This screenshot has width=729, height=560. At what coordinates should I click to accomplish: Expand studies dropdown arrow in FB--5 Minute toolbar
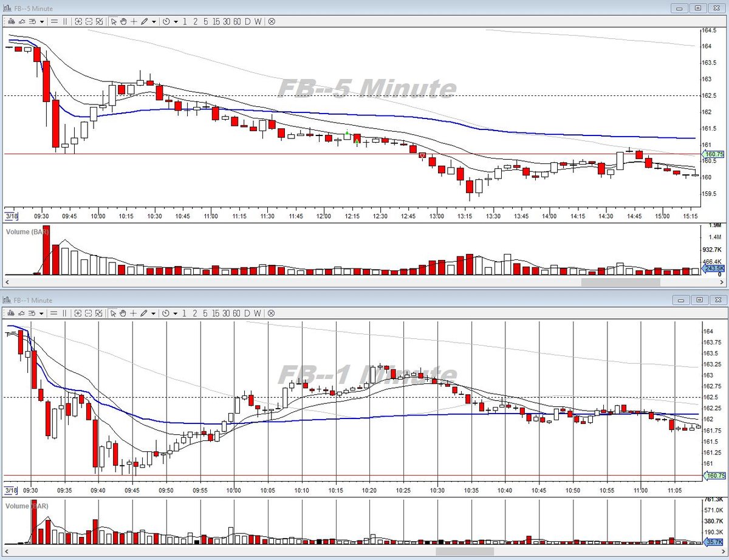pos(42,21)
